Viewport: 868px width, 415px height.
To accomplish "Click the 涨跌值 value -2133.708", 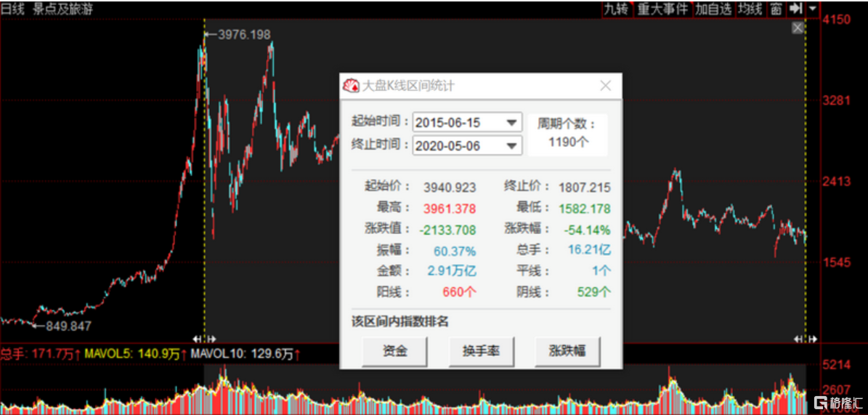I will pyautogui.click(x=447, y=230).
